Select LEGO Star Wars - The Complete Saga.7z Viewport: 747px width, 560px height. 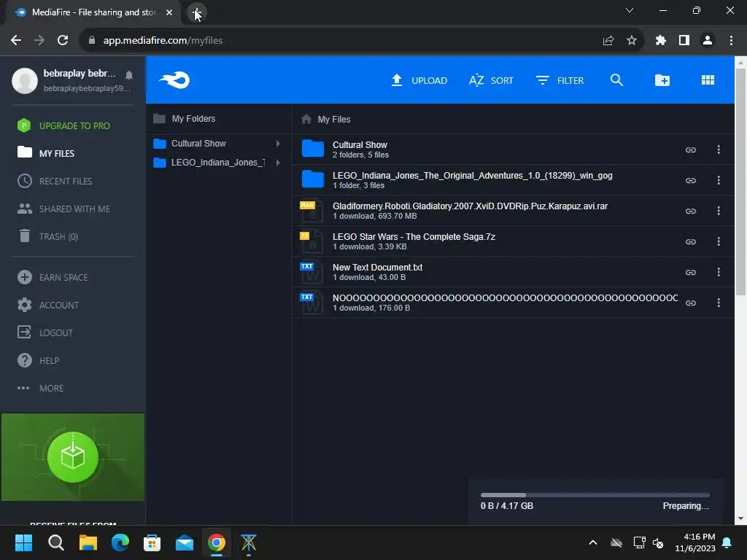click(513, 241)
